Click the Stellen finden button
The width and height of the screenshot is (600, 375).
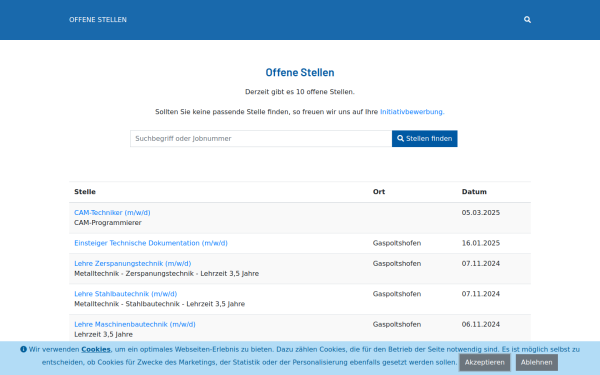click(425, 139)
